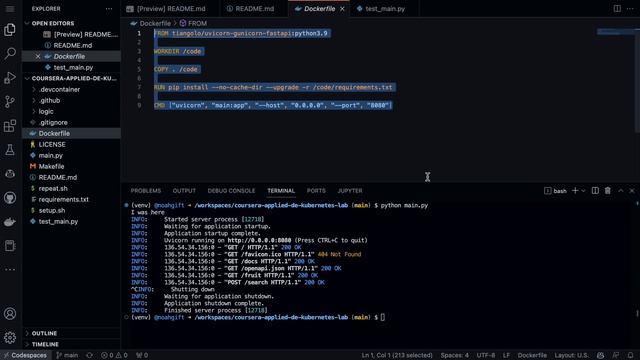Change indentation via Spaces: 4
This screenshot has width=640, height=360.
pyautogui.click(x=455, y=355)
